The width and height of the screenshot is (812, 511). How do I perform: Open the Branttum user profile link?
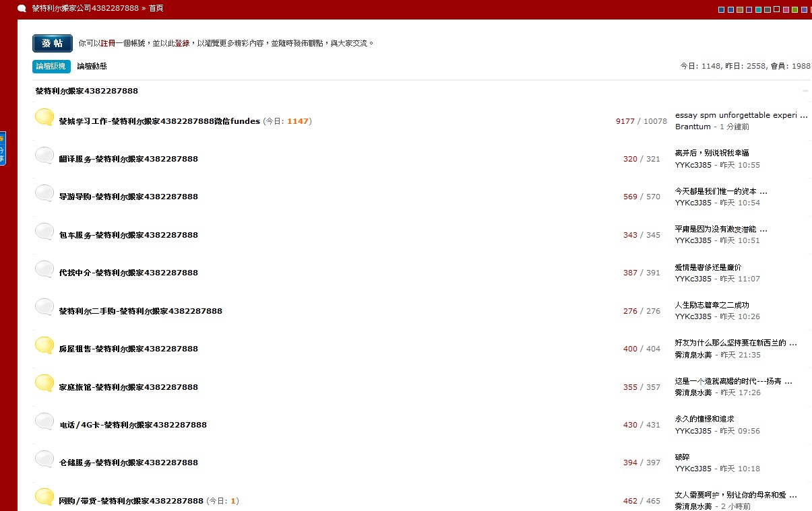coord(693,127)
